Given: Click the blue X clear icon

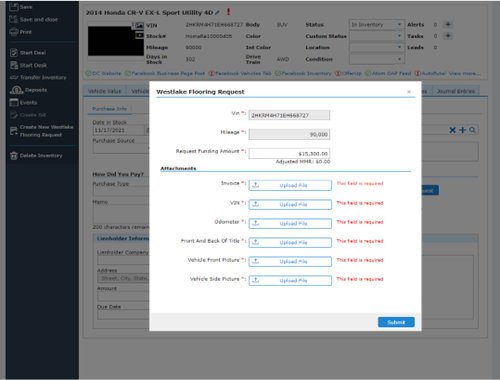Looking at the screenshot, I should coord(452,130).
